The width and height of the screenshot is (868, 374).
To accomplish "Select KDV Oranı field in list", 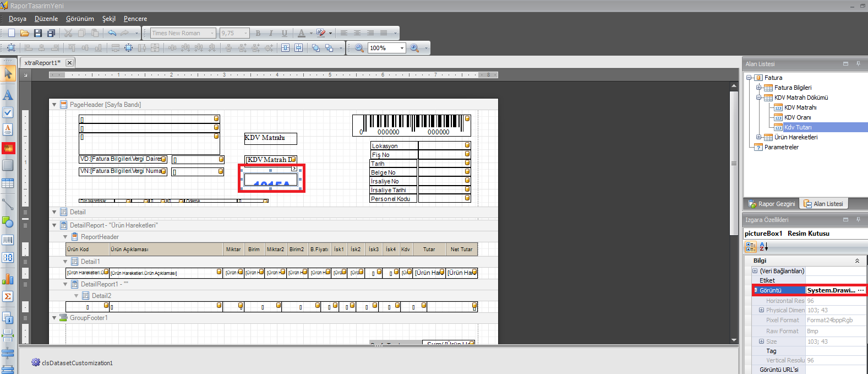I will pos(797,117).
